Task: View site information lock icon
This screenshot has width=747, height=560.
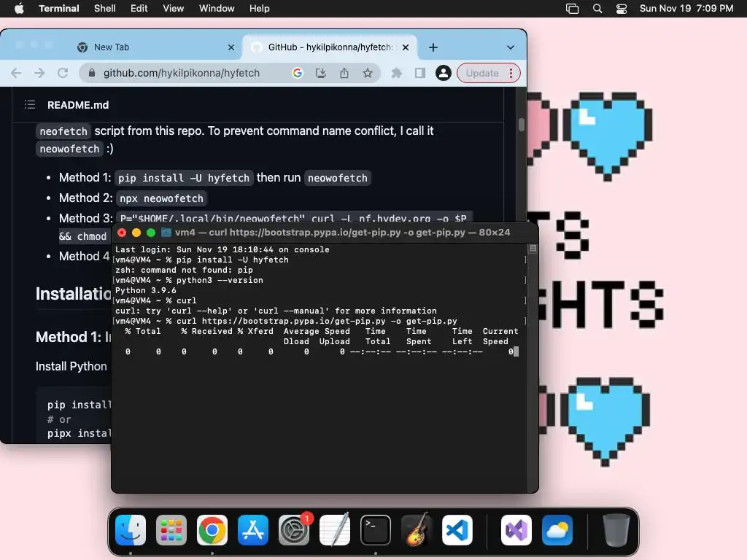Action: pyautogui.click(x=92, y=73)
